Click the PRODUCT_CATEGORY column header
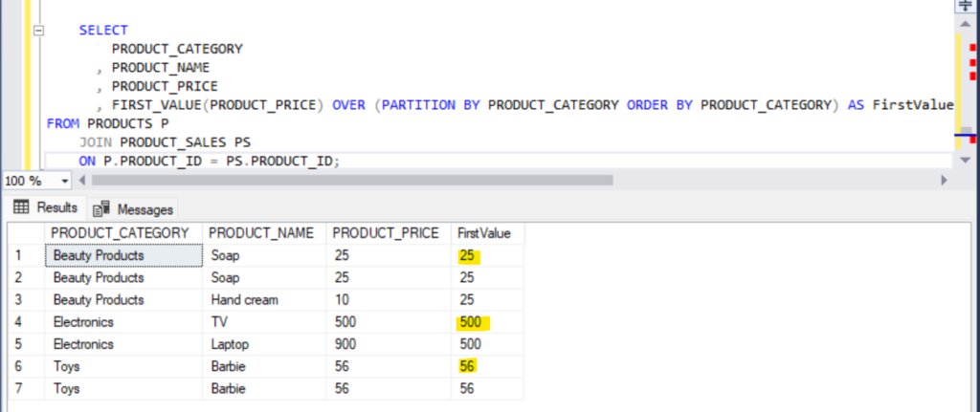 [122, 233]
